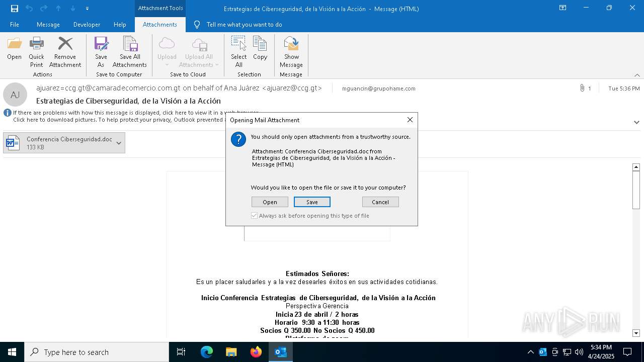Click the Attachment Tools contextual tab

point(160,8)
